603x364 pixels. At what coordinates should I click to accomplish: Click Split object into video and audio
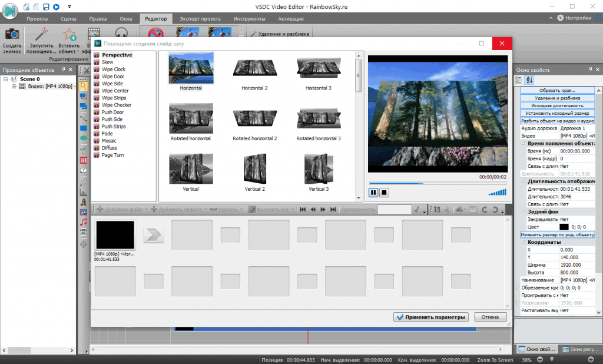coord(557,121)
